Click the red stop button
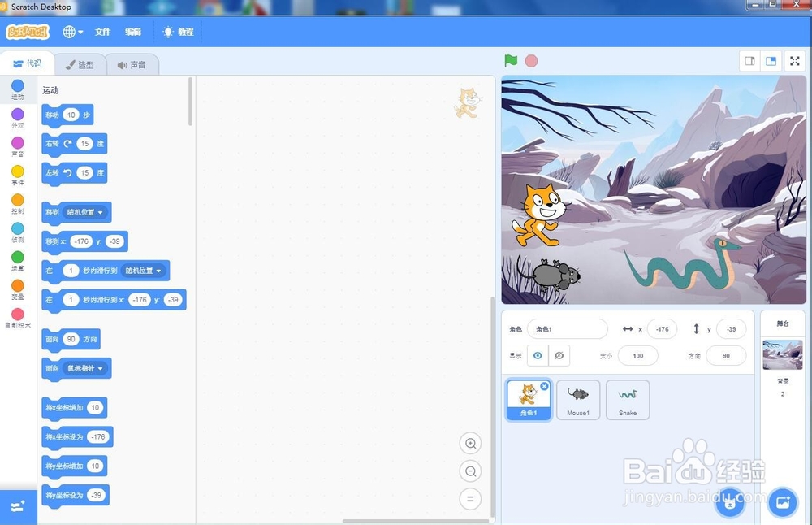The width and height of the screenshot is (812, 525). (x=531, y=61)
